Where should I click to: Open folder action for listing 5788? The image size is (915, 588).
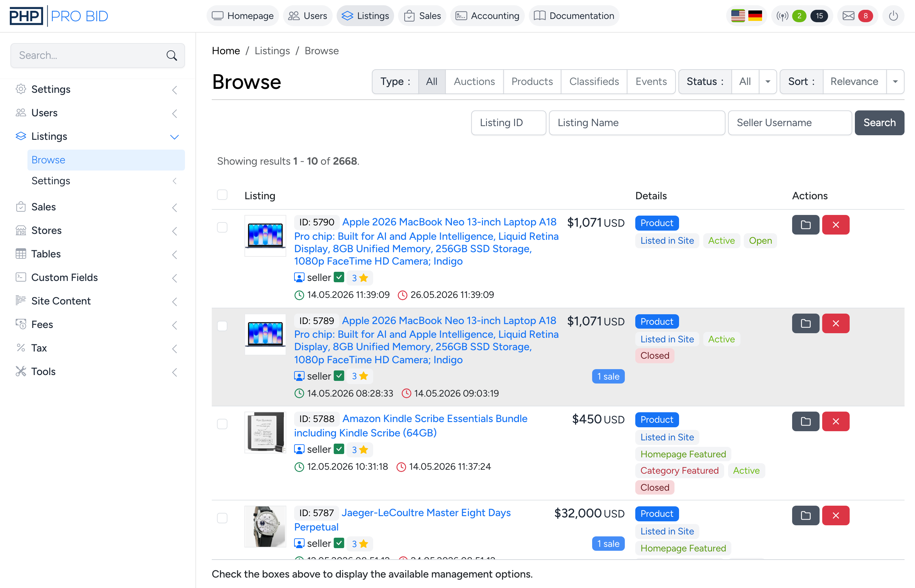pos(806,421)
